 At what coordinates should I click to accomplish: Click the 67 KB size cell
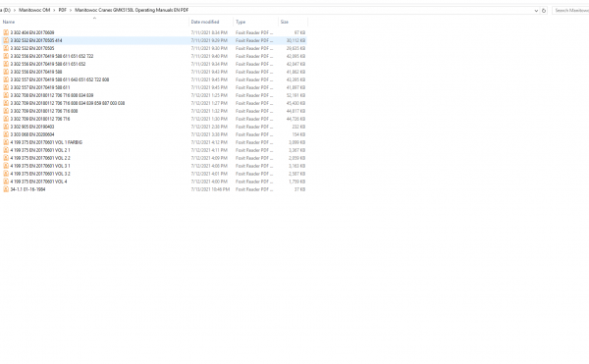[299, 32]
